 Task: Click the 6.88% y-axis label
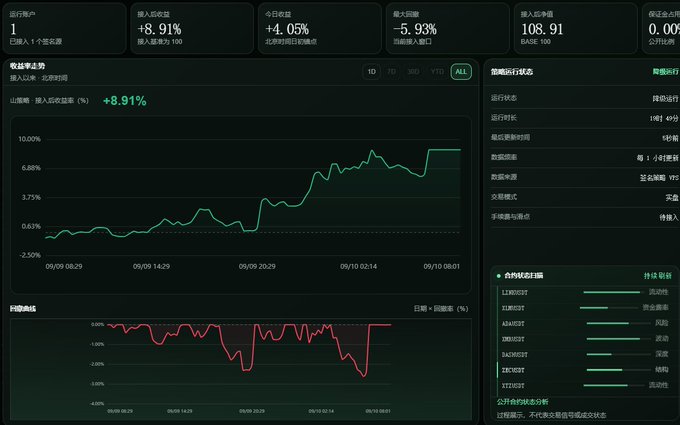(31, 168)
